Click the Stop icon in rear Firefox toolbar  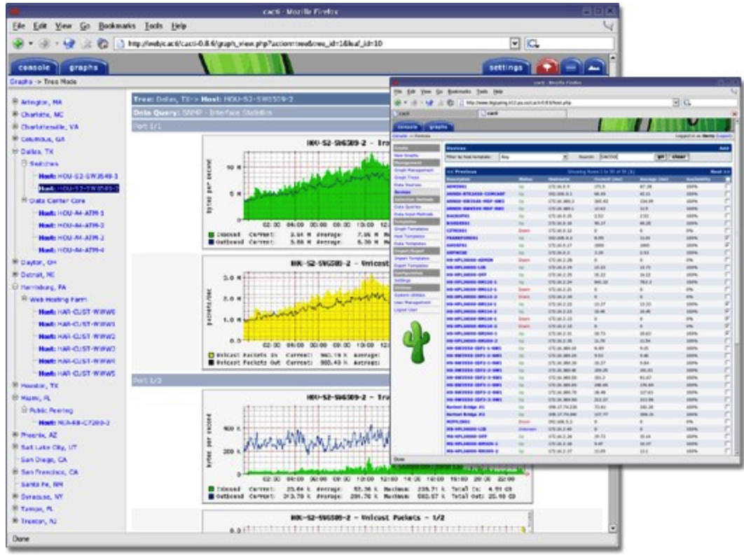[x=87, y=43]
